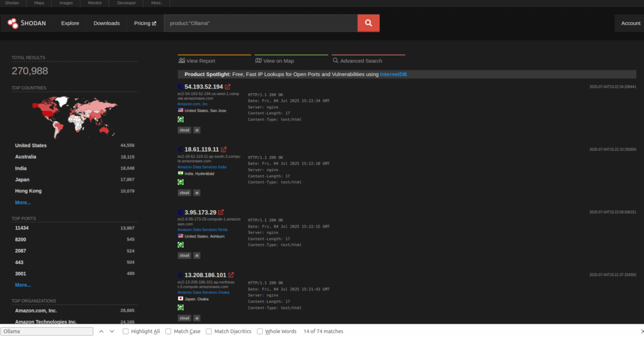Click the United States flag for San Jose

(x=180, y=110)
